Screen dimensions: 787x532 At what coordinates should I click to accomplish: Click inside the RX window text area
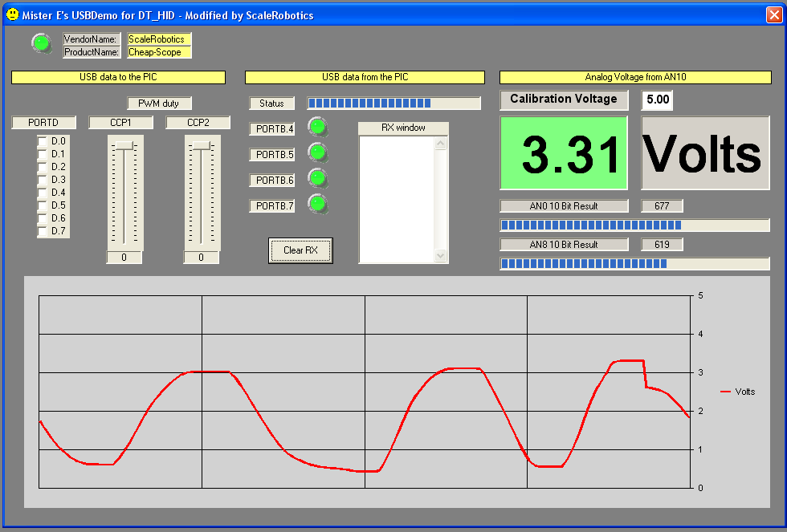pyautogui.click(x=396, y=199)
